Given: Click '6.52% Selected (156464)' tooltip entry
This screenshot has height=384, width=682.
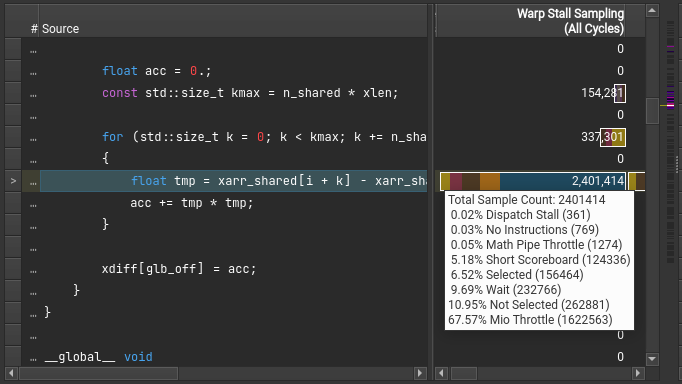Looking at the screenshot, I should [x=517, y=275].
